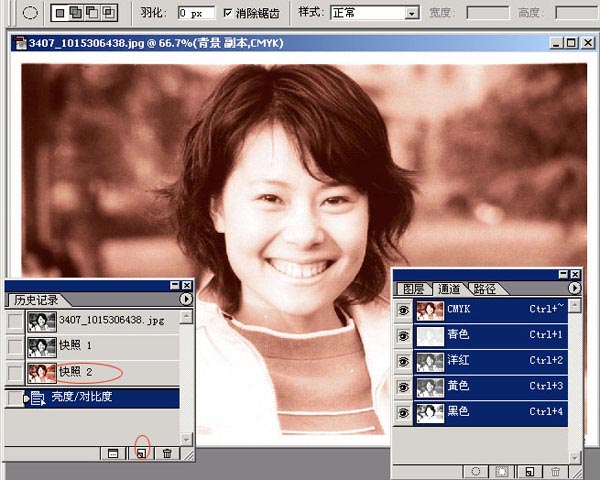Open the History panel flyout menu
The height and width of the screenshot is (480, 600).
(186, 299)
